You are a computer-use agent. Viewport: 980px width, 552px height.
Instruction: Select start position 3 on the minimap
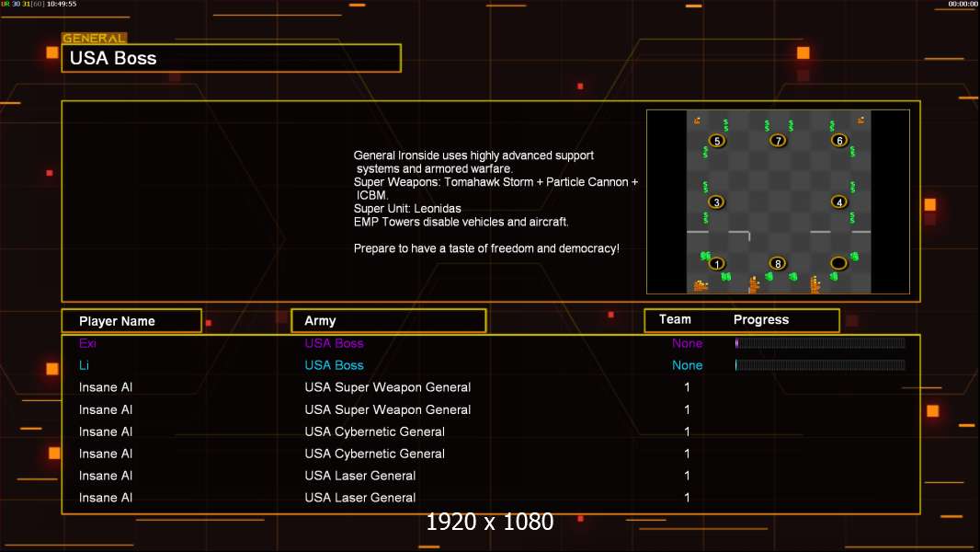coord(716,201)
